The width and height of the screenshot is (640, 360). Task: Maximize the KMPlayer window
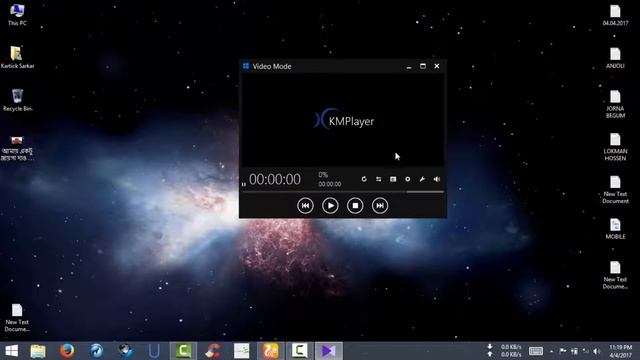click(x=423, y=66)
